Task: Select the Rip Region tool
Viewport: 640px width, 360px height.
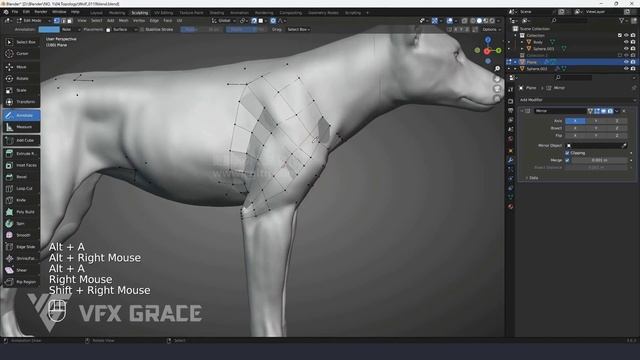Action: coord(21,282)
